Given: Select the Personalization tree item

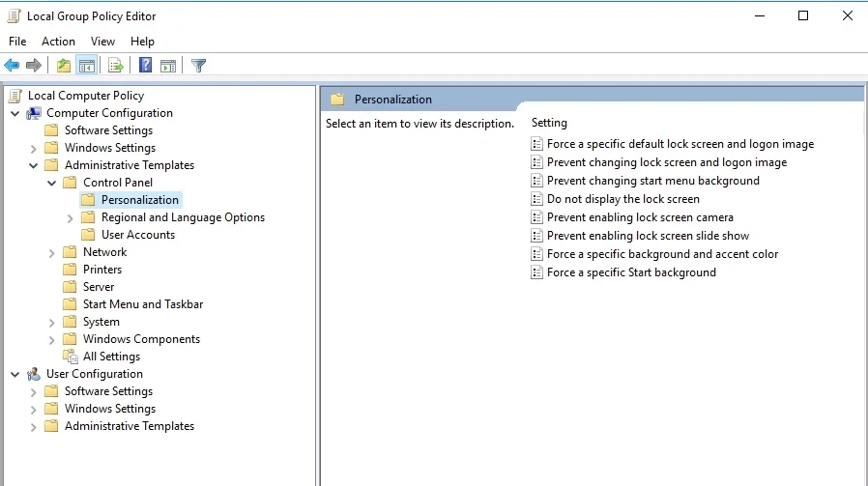Looking at the screenshot, I should click(x=140, y=200).
